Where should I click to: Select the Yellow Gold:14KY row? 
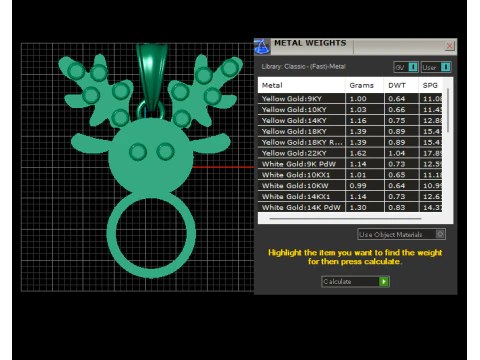click(x=350, y=120)
